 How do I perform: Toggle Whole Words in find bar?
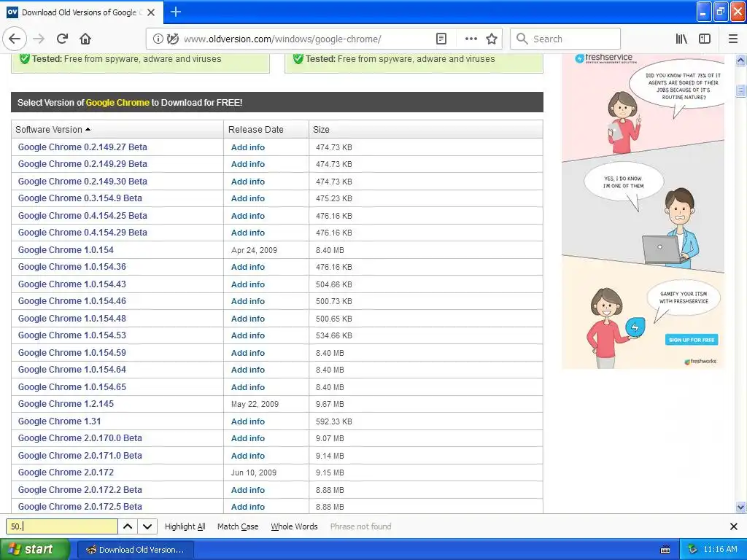pyautogui.click(x=294, y=526)
